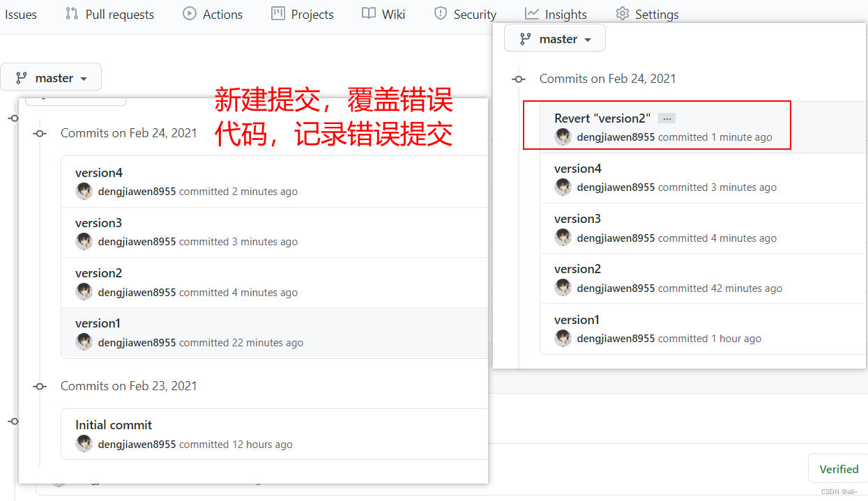The width and height of the screenshot is (868, 501).
Task: Click the Wiki book icon
Action: click(x=369, y=13)
